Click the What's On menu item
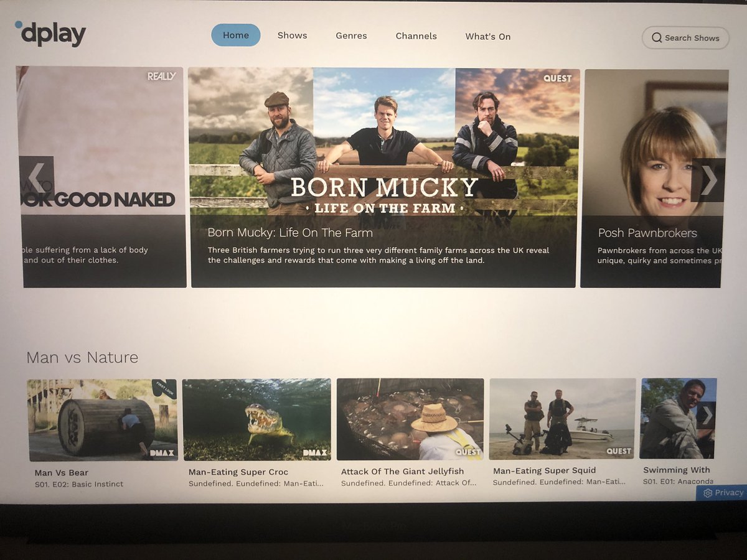The width and height of the screenshot is (747, 560). [x=487, y=37]
